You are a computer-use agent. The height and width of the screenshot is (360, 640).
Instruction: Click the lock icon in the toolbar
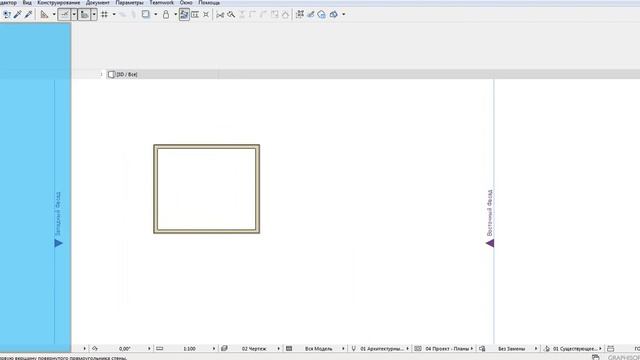pyautogui.click(x=166, y=15)
